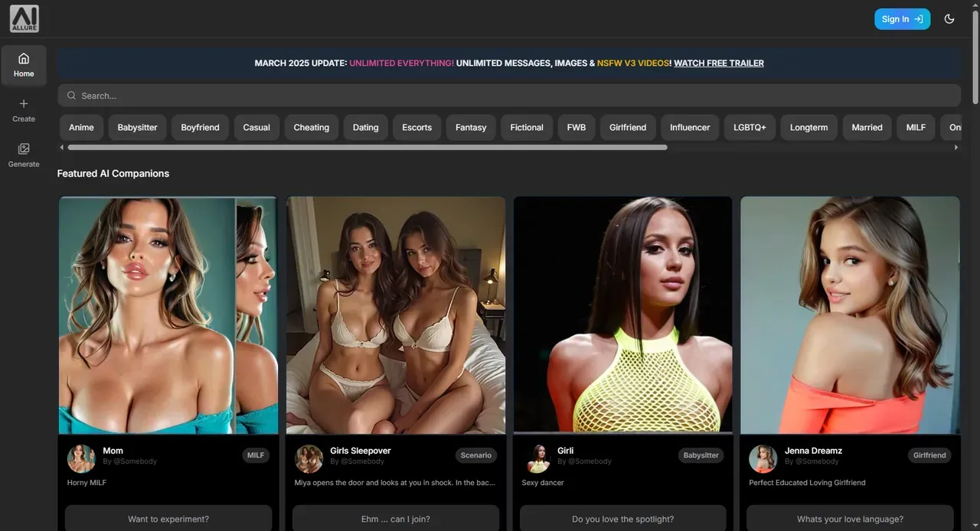Click the 'Horny MILF' description

[x=87, y=483]
